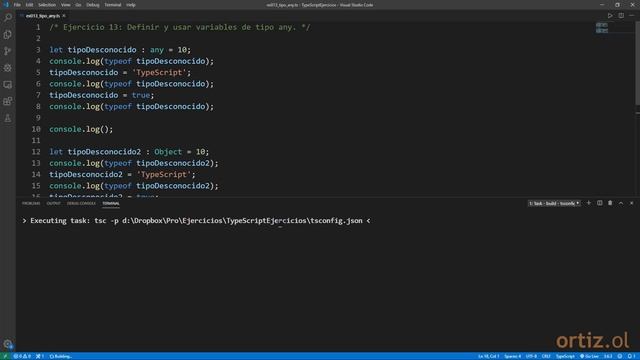Click on the 'any' type keyword on line 3
Image resolution: width=640 pixels, height=360 pixels.
pyautogui.click(x=157, y=50)
